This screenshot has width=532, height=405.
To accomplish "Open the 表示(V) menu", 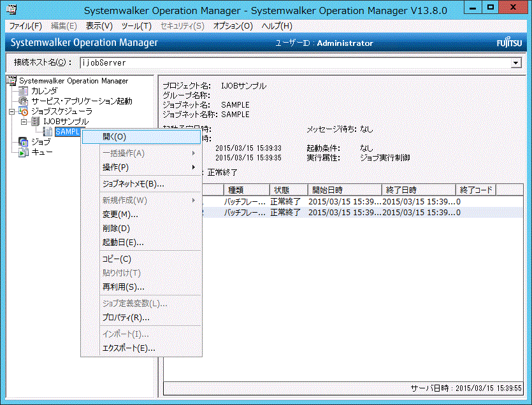I will click(x=99, y=26).
